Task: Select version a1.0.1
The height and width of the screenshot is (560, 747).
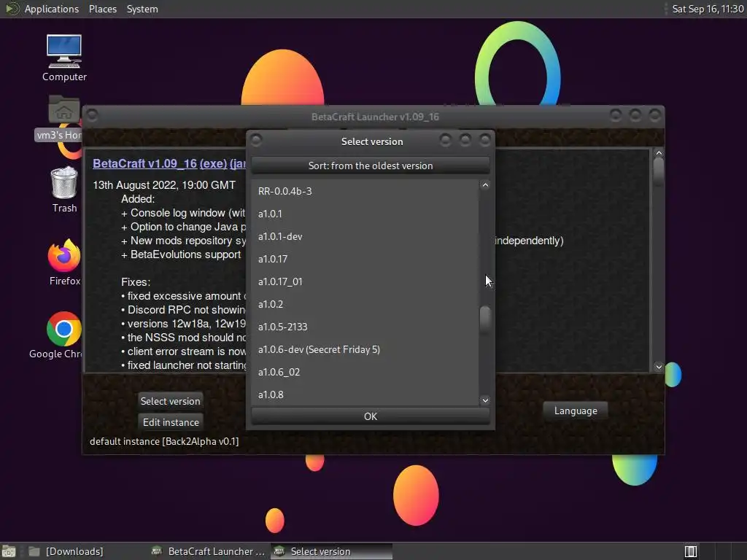Action: point(365,214)
